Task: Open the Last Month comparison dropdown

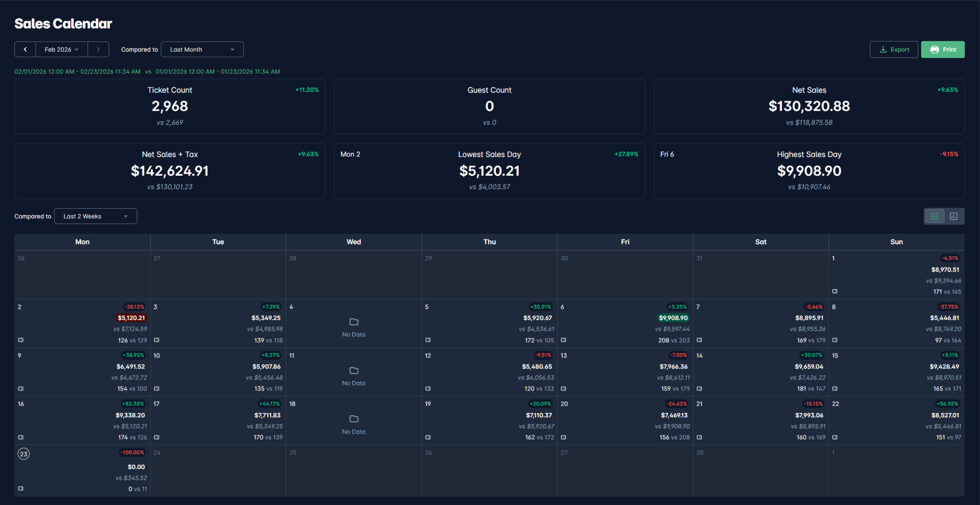Action: pos(202,49)
